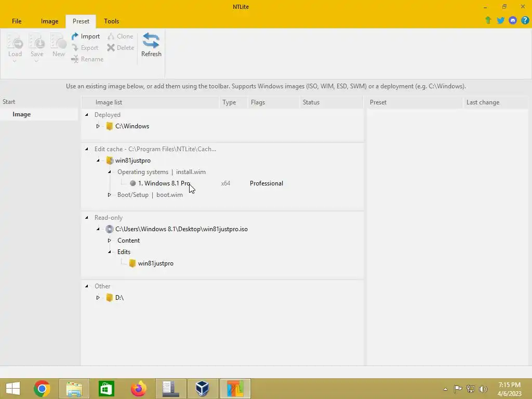Open the Discord link icon
532x399 pixels.
click(x=513, y=20)
